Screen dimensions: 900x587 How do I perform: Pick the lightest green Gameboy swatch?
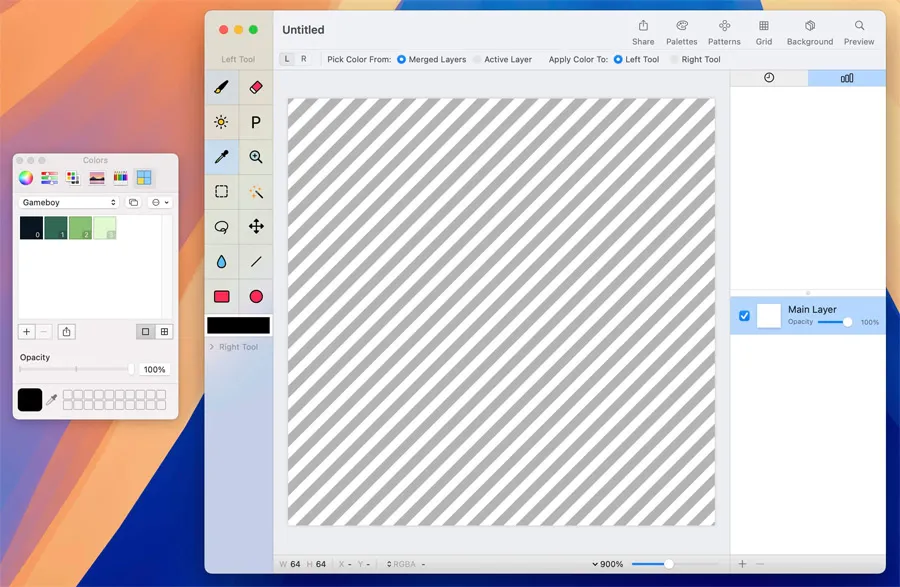coord(105,228)
